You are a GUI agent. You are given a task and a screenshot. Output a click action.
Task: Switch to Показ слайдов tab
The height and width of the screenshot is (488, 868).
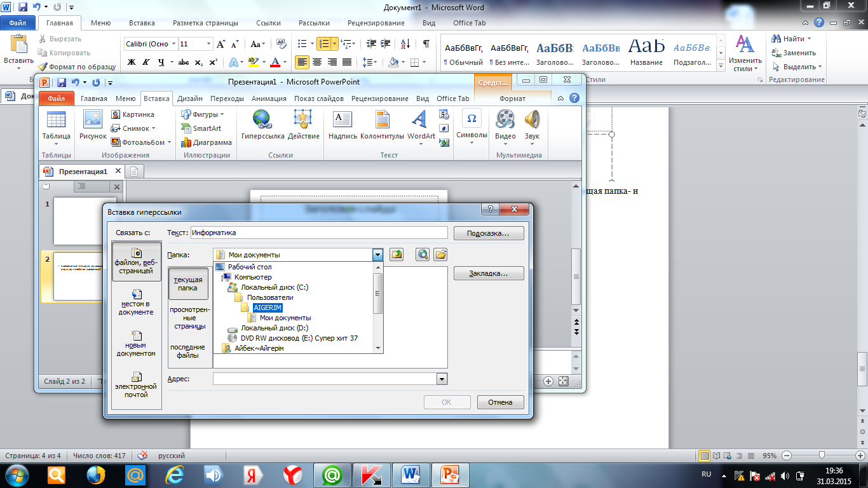coord(319,98)
